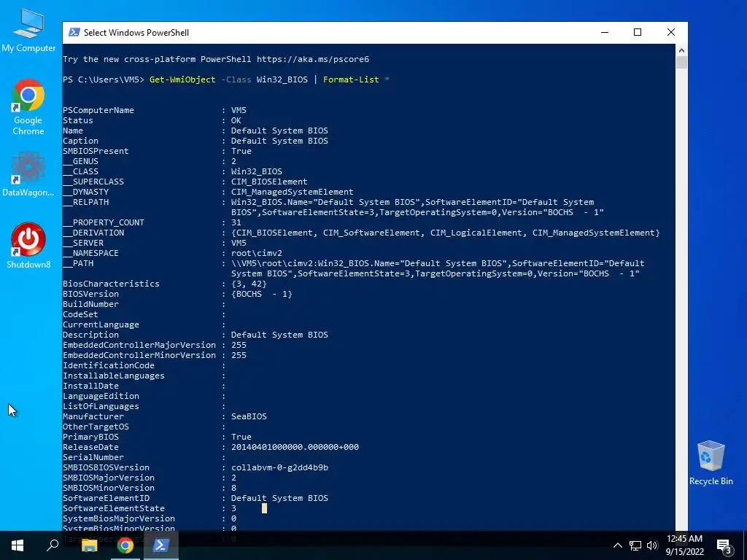The width and height of the screenshot is (747, 560).
Task: Click PowerShell title bar icon
Action: (74, 32)
